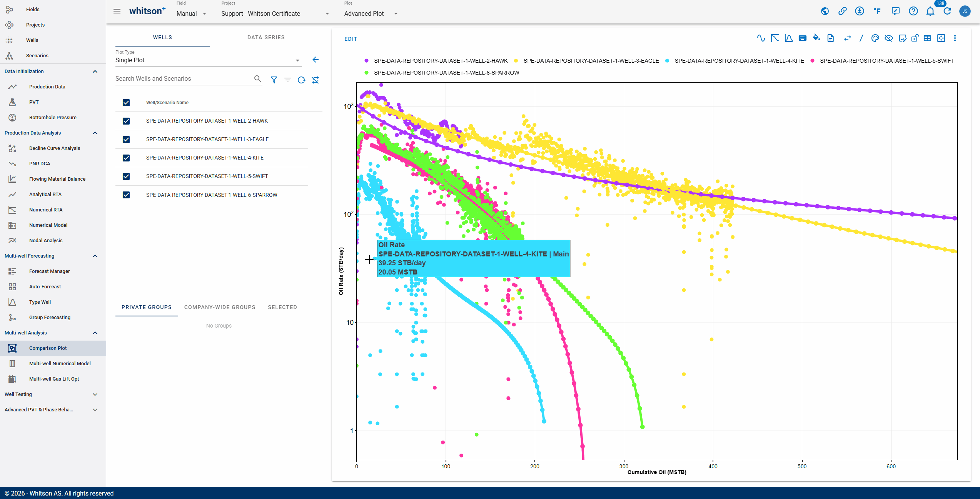Viewport: 980px width, 499px height.
Task: Open the color palette icon
Action: [875, 38]
